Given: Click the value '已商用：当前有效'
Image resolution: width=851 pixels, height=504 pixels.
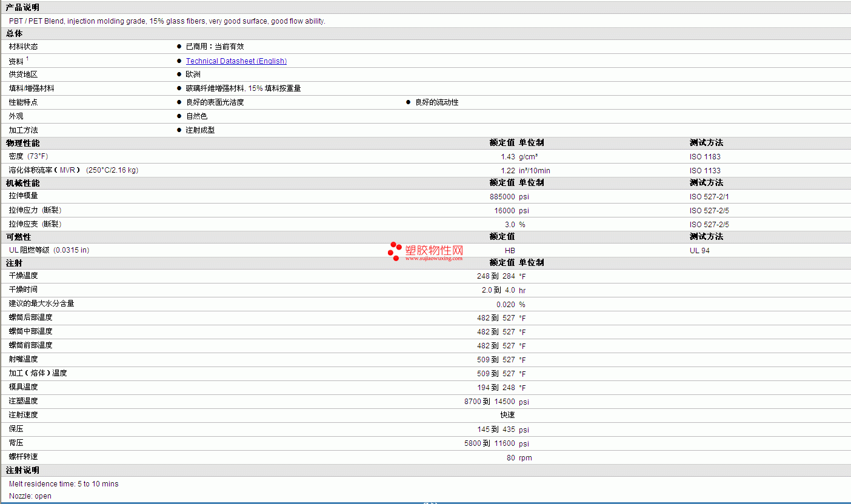Looking at the screenshot, I should [x=215, y=47].
